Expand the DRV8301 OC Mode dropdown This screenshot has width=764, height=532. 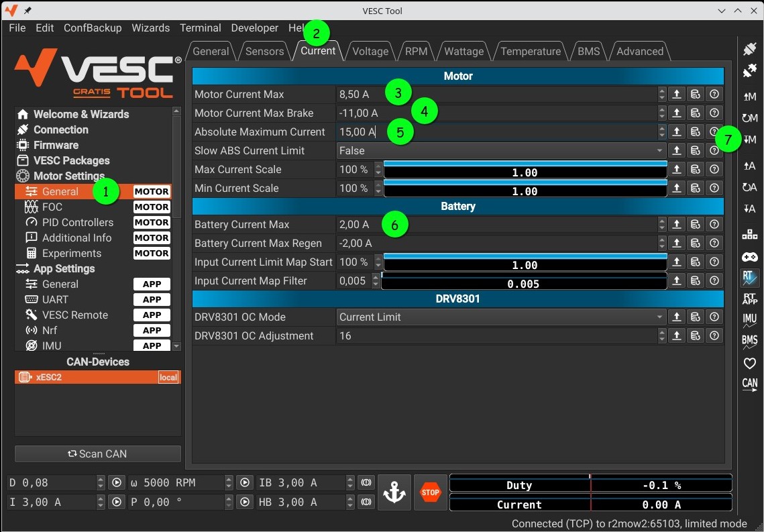click(500, 317)
